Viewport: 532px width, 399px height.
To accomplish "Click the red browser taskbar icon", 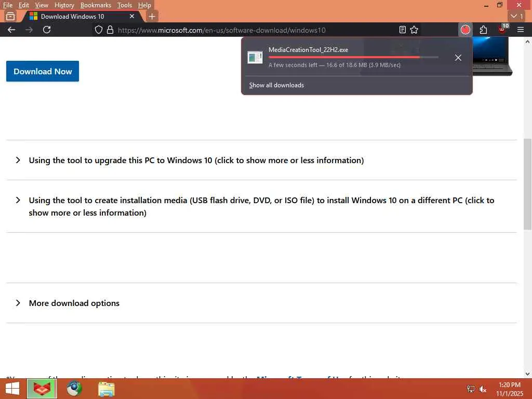I will click(42, 389).
